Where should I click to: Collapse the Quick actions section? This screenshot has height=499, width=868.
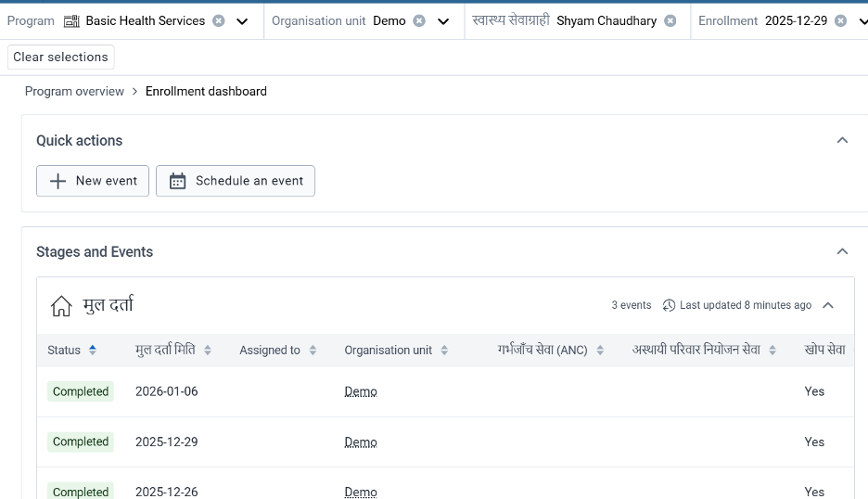tap(842, 140)
